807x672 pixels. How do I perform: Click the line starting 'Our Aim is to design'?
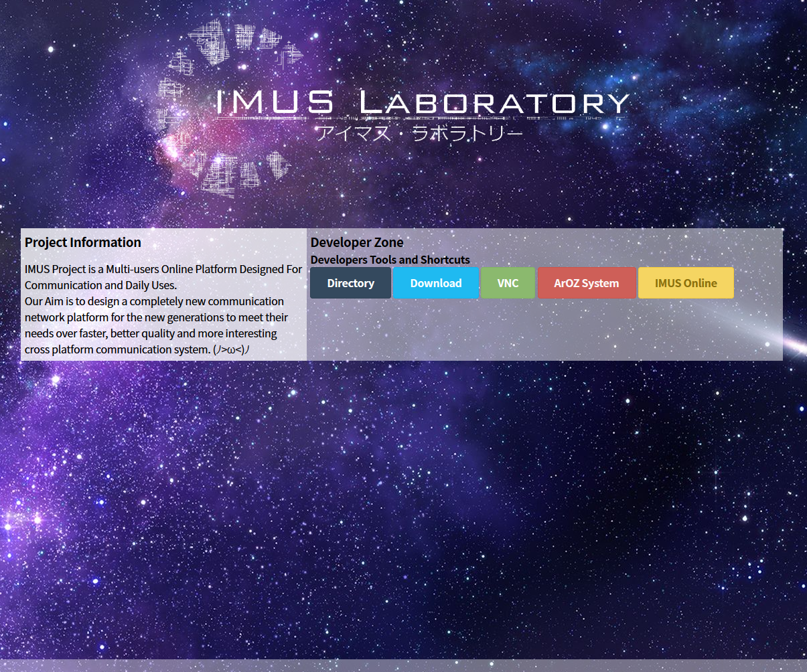[155, 301]
